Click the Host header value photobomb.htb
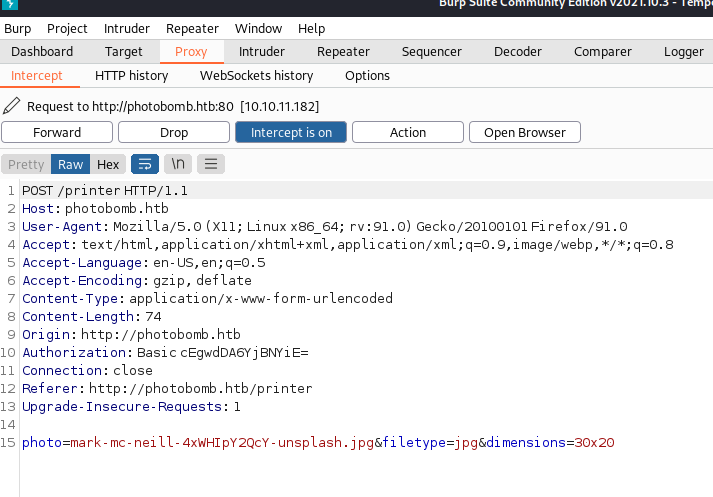The image size is (713, 497). (116, 208)
